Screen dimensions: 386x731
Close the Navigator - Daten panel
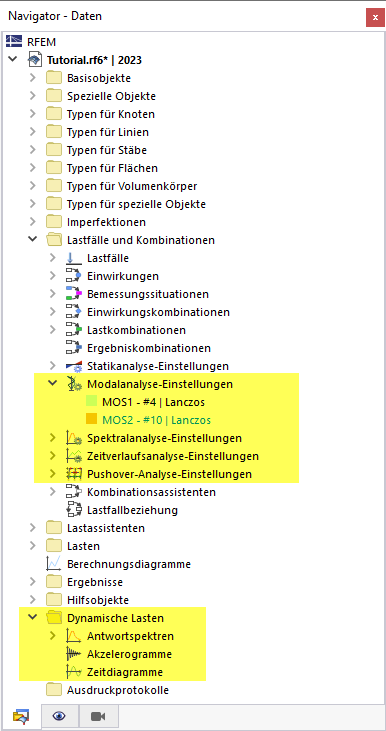[375, 18]
